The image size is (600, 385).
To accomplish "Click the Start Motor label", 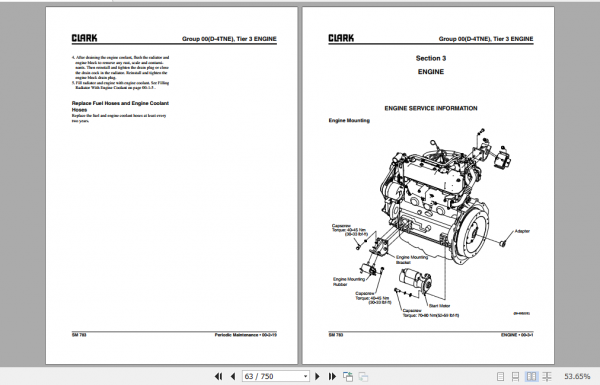I will click(x=440, y=306).
